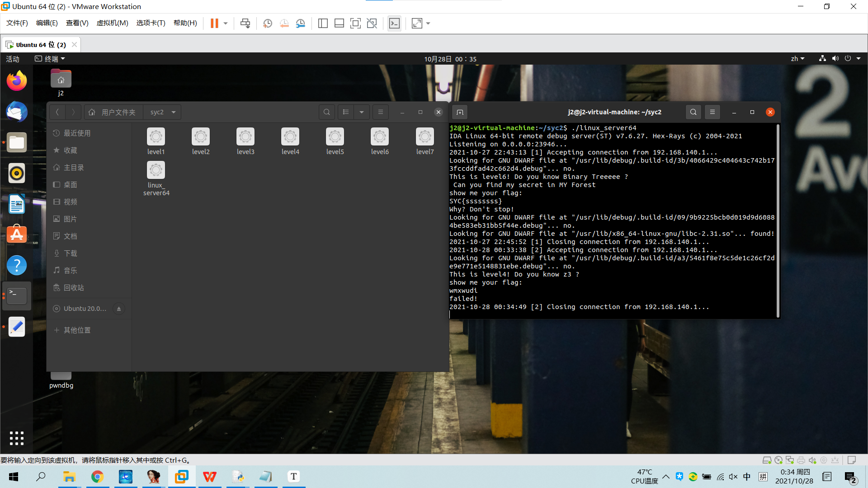Click the new tab icon in terminal
This screenshot has width=868, height=488.
[x=460, y=112]
